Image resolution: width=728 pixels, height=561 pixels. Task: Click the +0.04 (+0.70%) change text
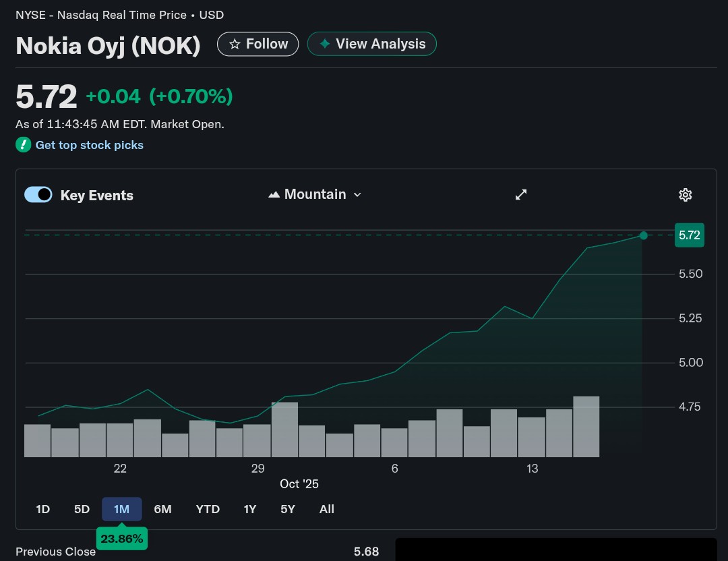(x=159, y=96)
